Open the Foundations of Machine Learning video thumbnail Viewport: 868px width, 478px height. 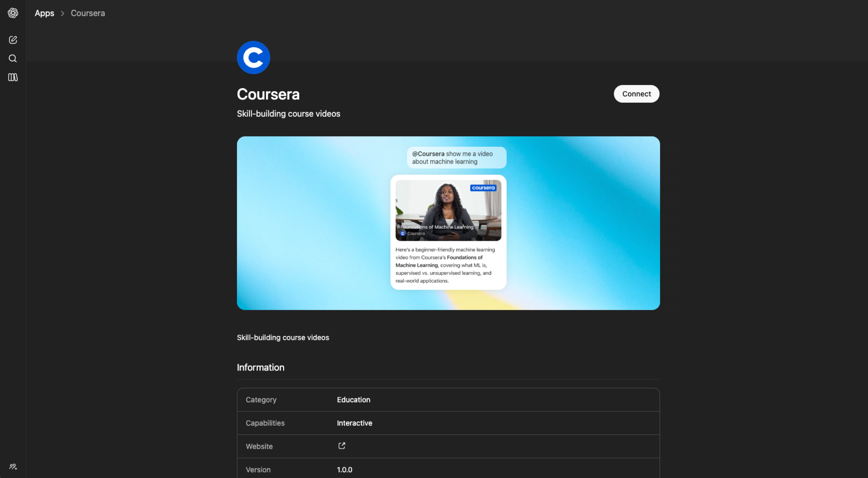448,210
